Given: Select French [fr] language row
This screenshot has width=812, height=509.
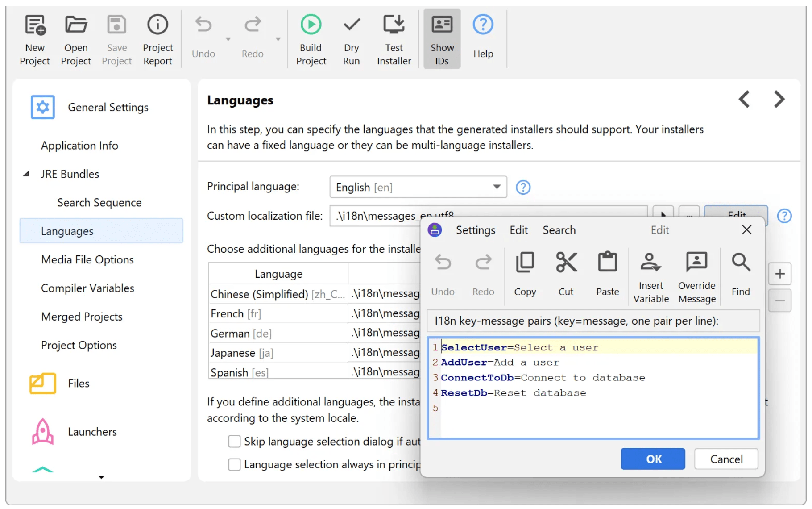Looking at the screenshot, I should tap(315, 313).
